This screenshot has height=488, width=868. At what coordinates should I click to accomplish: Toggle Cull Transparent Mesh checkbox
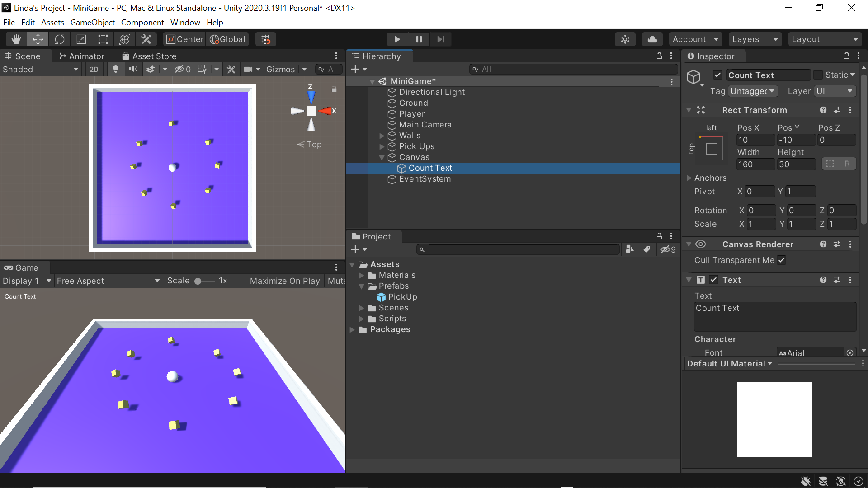[781, 260]
